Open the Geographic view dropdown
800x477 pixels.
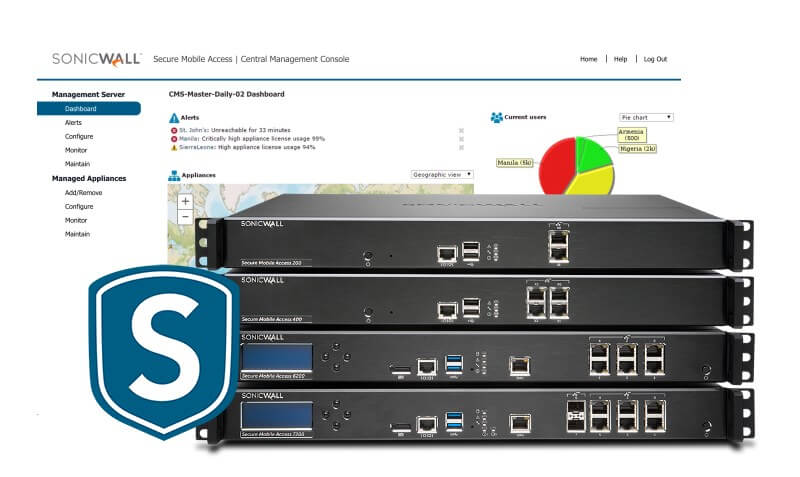(442, 174)
